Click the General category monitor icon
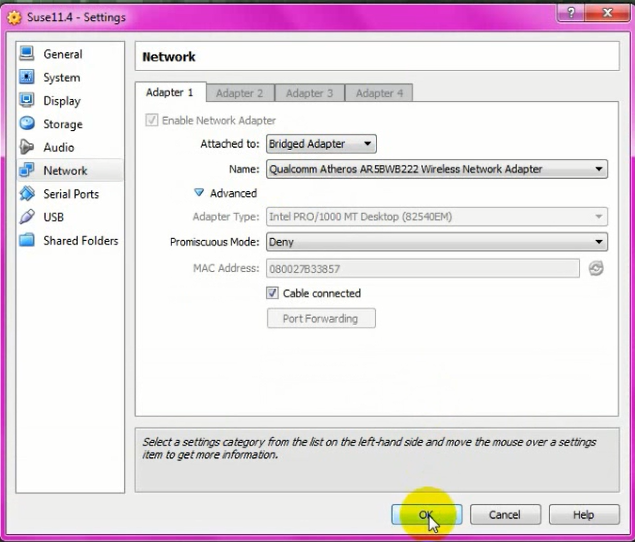This screenshot has height=542, width=635. [27, 53]
